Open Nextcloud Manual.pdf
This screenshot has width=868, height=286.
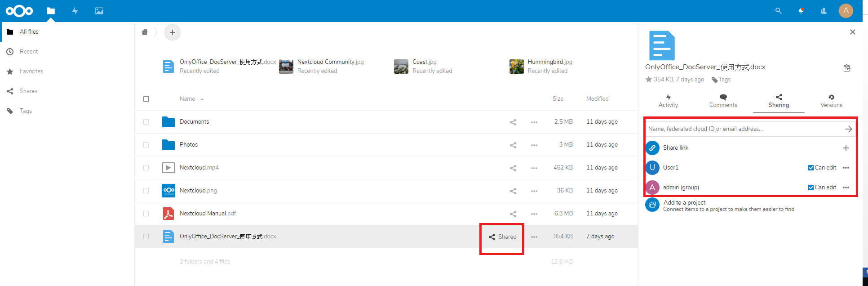[208, 214]
